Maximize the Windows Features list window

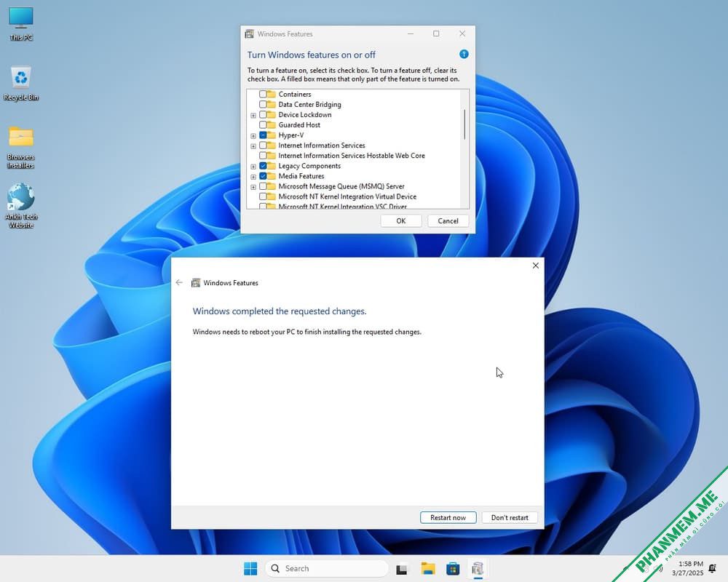point(436,33)
